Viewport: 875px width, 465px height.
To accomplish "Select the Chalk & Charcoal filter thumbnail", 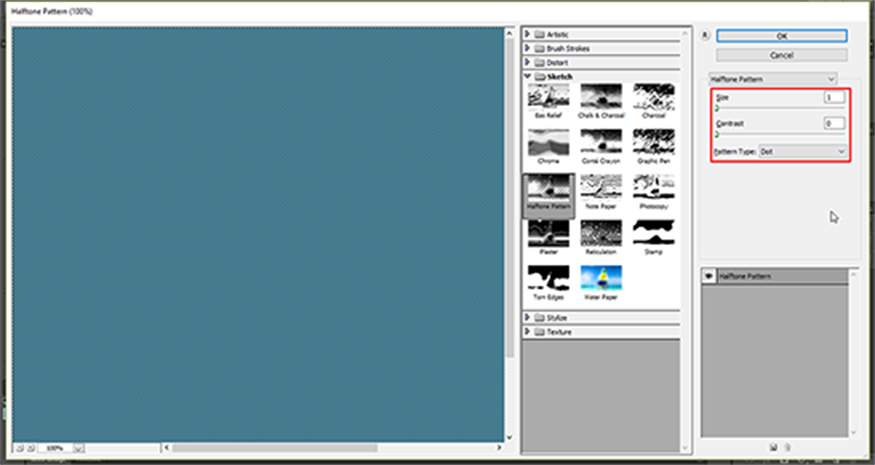I will (x=601, y=96).
